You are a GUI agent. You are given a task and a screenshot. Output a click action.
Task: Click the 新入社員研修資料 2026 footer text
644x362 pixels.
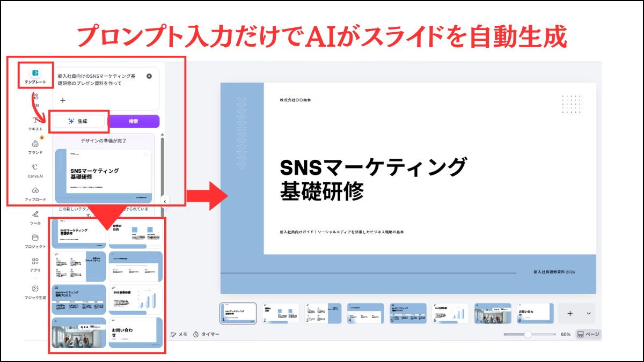coord(554,272)
